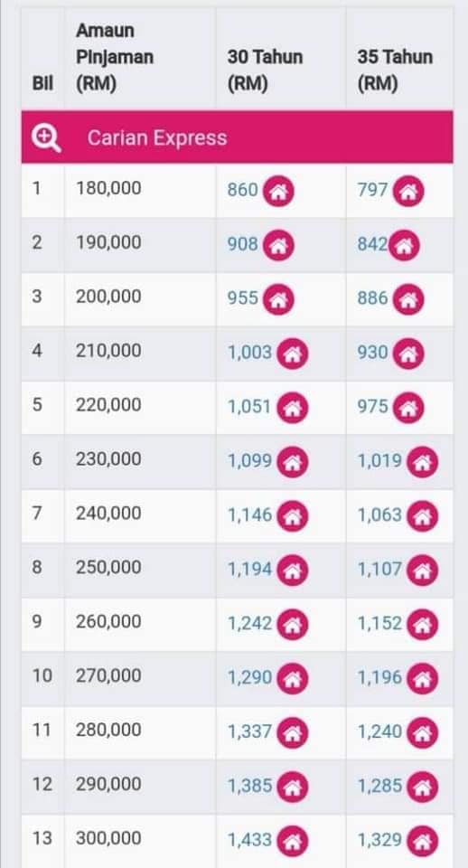
Task: Click the 30 Tahun column header
Action: (265, 71)
